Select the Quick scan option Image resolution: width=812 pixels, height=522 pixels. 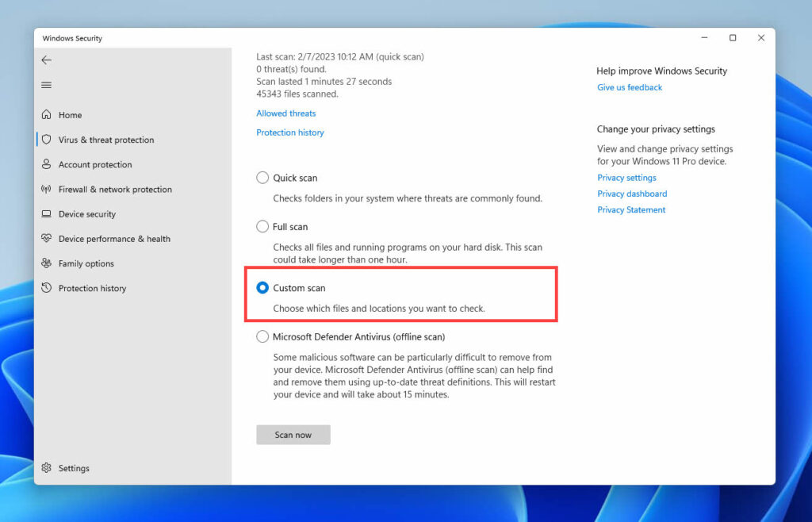[x=262, y=178]
